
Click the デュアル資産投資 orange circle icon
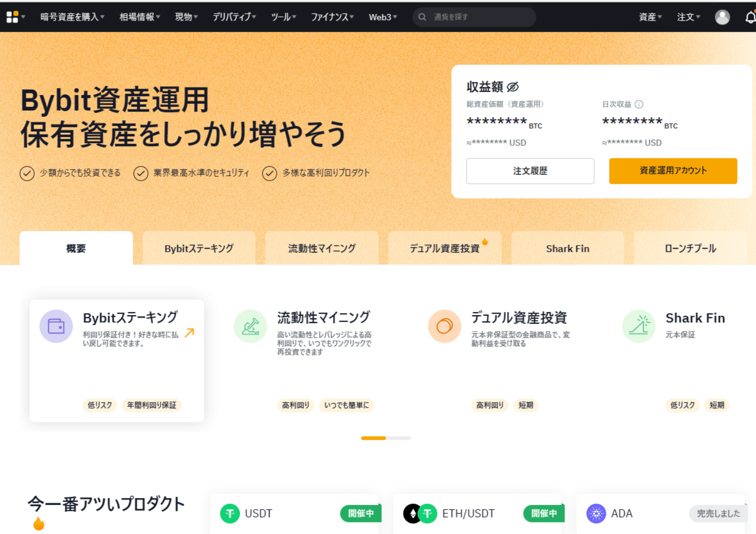tap(444, 326)
